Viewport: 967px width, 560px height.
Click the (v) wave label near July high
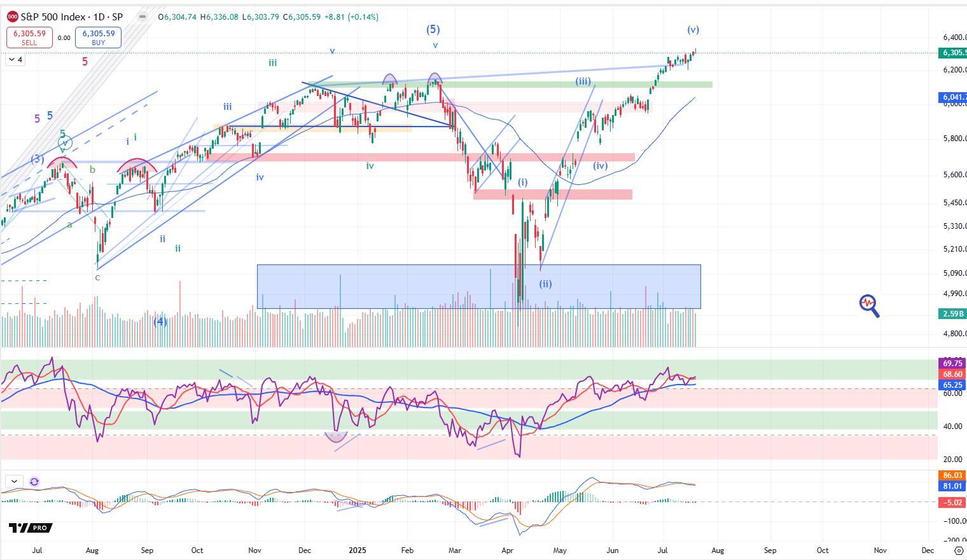693,30
